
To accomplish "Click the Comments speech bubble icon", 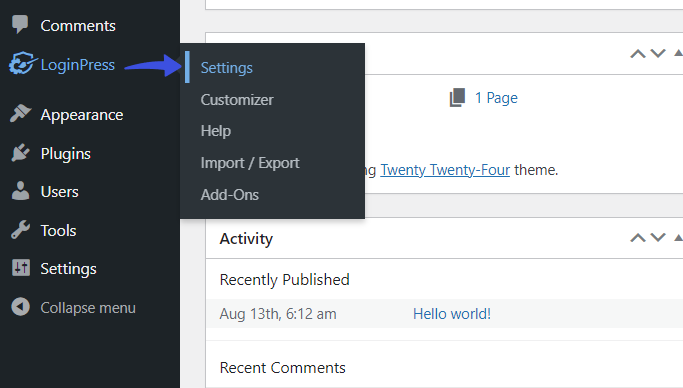I will tap(20, 24).
